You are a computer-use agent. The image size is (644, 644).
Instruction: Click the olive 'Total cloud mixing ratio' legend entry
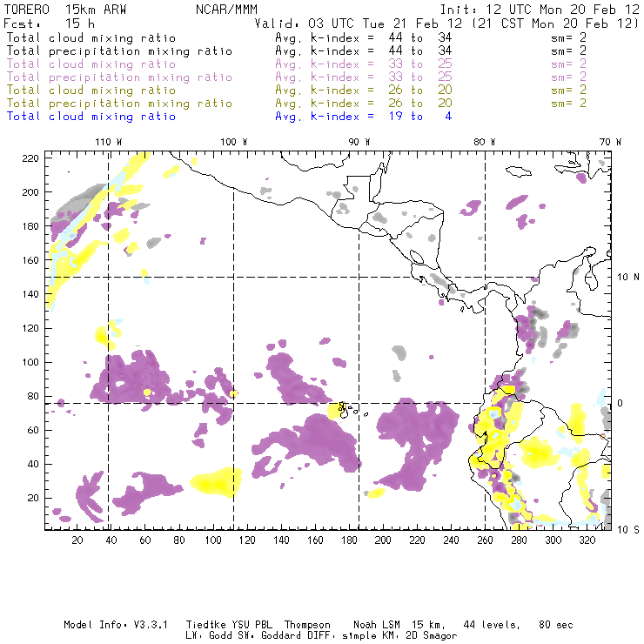point(91,91)
